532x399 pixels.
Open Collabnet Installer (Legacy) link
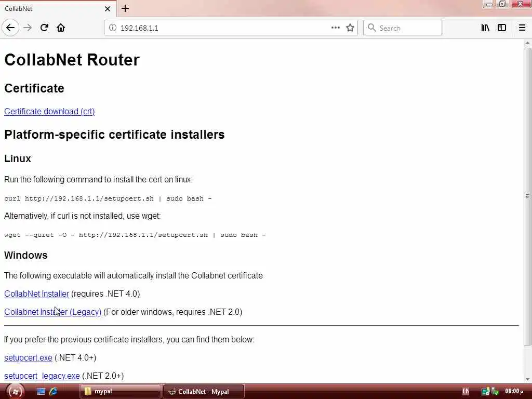[53, 312]
